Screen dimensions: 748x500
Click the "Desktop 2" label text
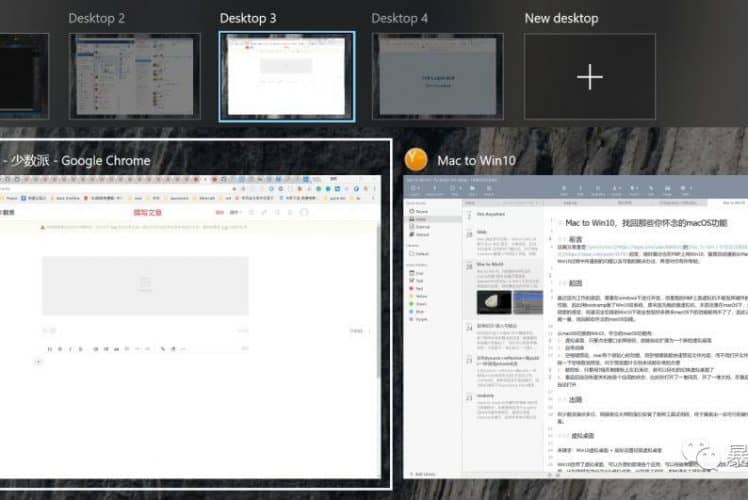96,18
